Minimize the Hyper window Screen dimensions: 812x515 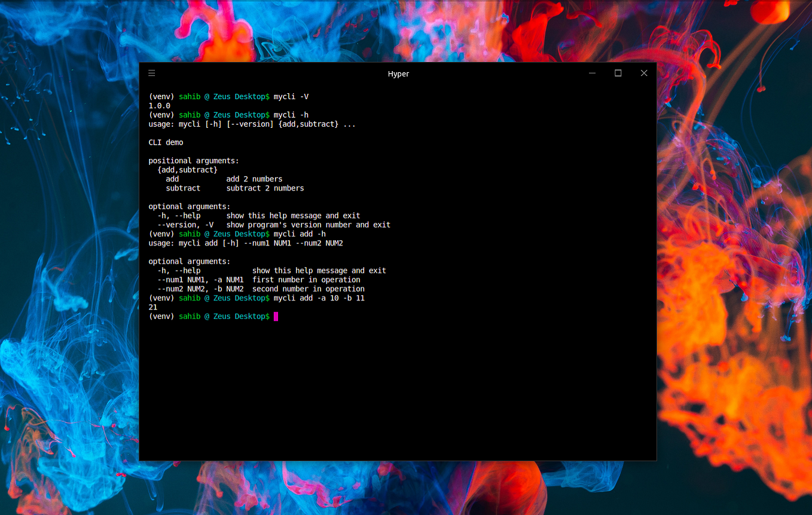[591, 73]
